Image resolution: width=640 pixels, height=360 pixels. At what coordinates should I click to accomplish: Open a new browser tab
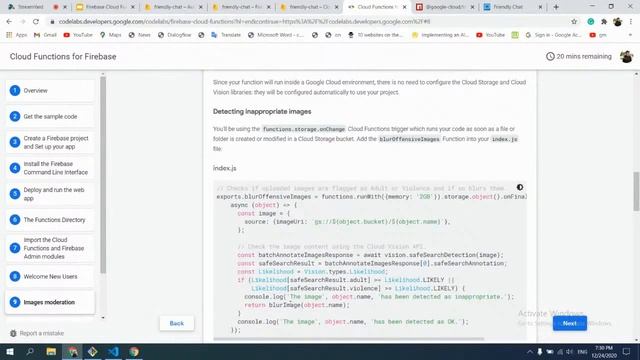556,7
